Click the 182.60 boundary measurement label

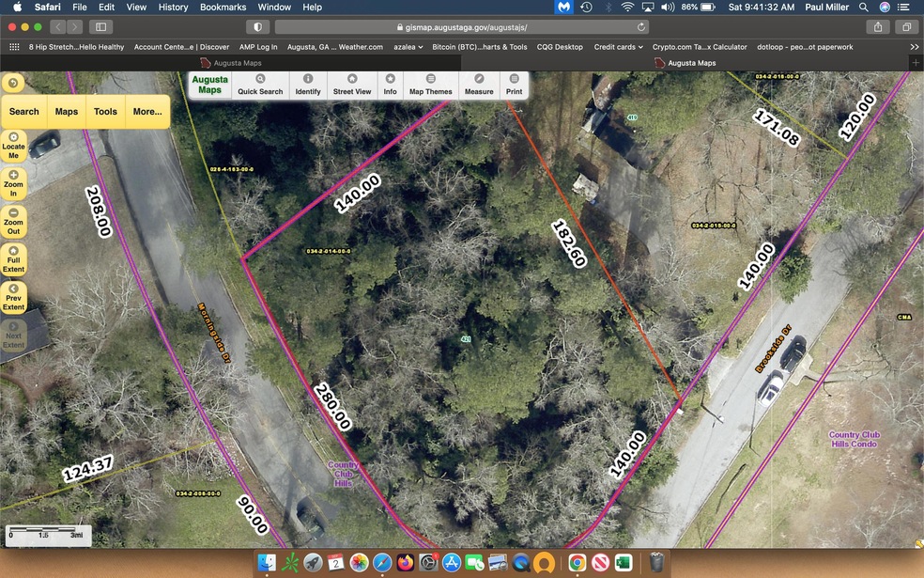pos(569,243)
